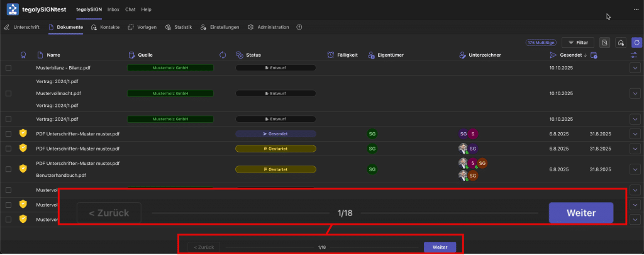This screenshot has width=644, height=255.
Task: Switch to the Vorlagen tab
Action: (x=142, y=28)
